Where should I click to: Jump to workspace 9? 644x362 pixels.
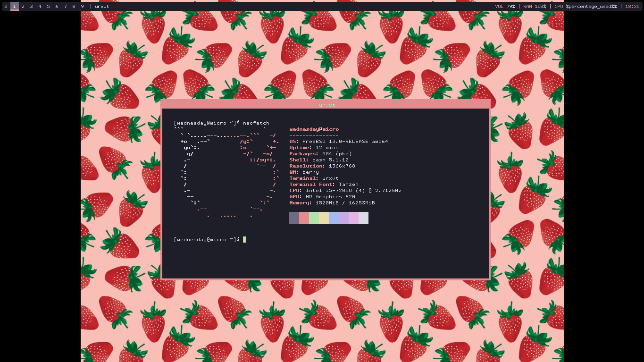pyautogui.click(x=82, y=7)
